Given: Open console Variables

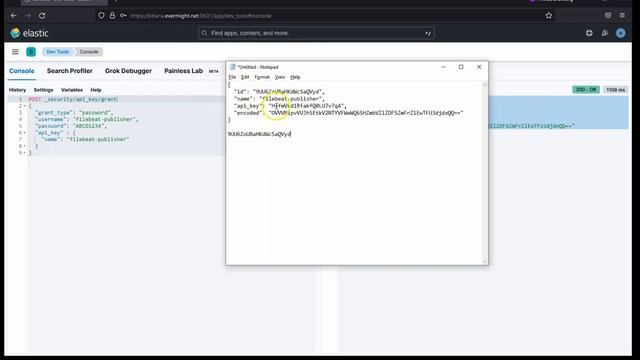Looking at the screenshot, I should (x=72, y=90).
